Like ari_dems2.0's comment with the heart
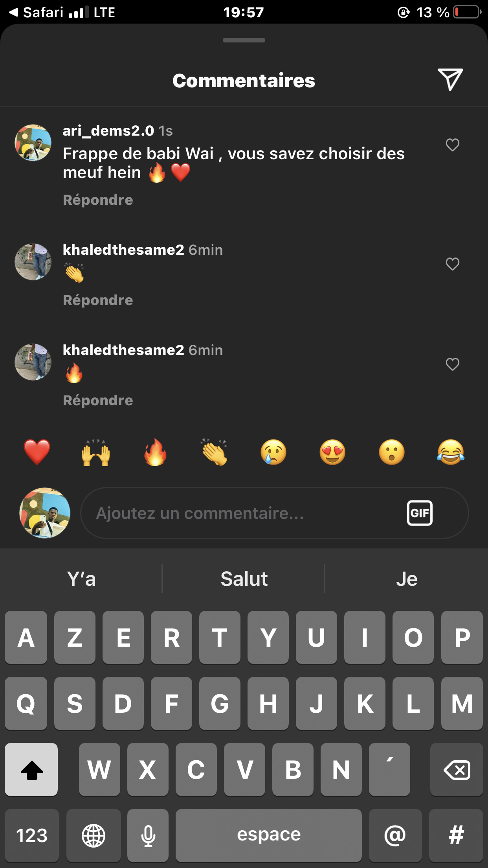 (453, 145)
